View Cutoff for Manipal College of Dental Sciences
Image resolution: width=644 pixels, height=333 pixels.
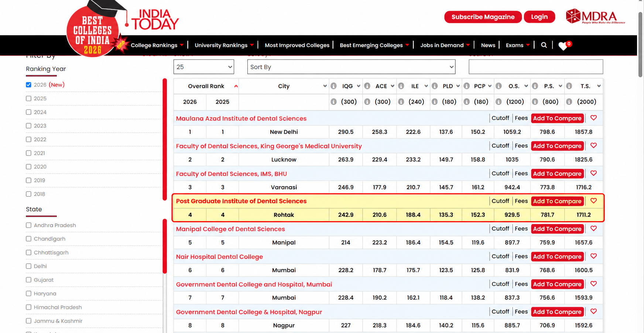click(x=500, y=229)
